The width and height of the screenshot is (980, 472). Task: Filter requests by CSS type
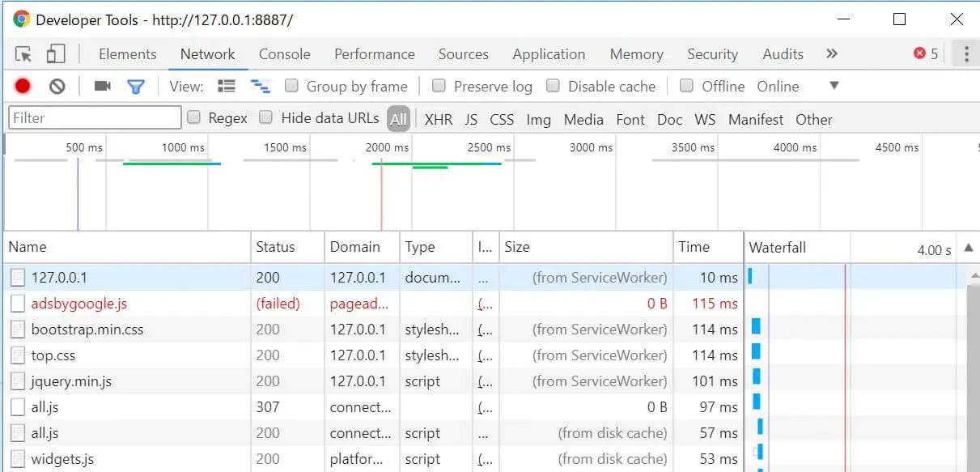[x=502, y=119]
